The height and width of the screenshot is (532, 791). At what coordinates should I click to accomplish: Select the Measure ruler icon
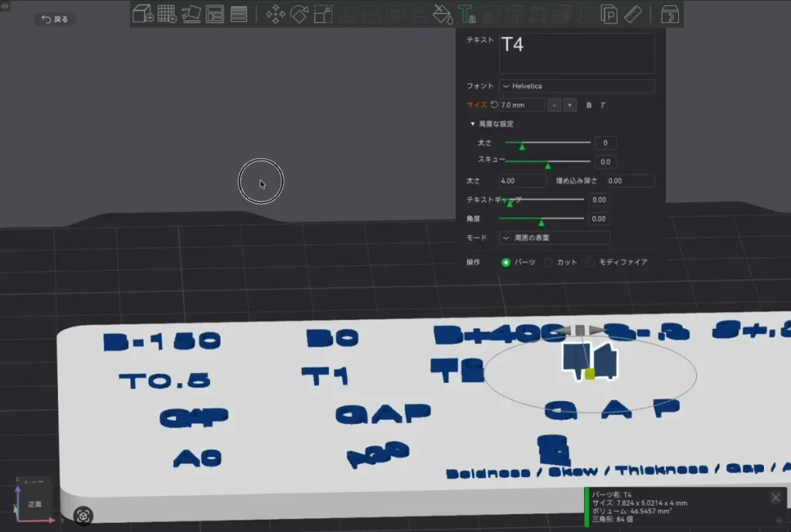pos(633,14)
